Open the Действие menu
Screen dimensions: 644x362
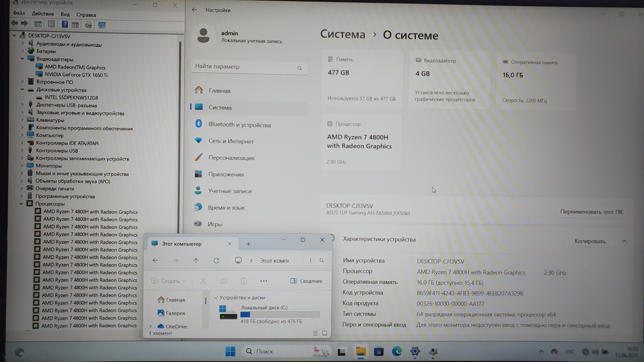pos(43,14)
